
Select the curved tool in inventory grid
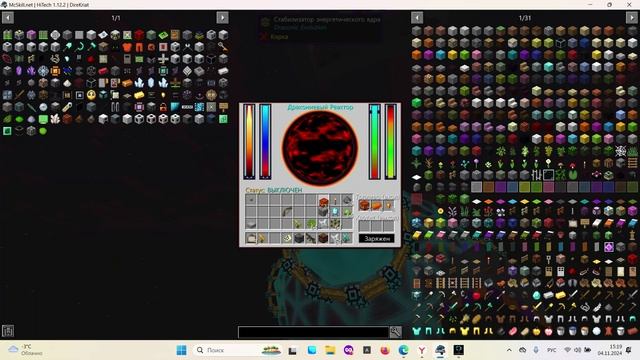(287, 212)
